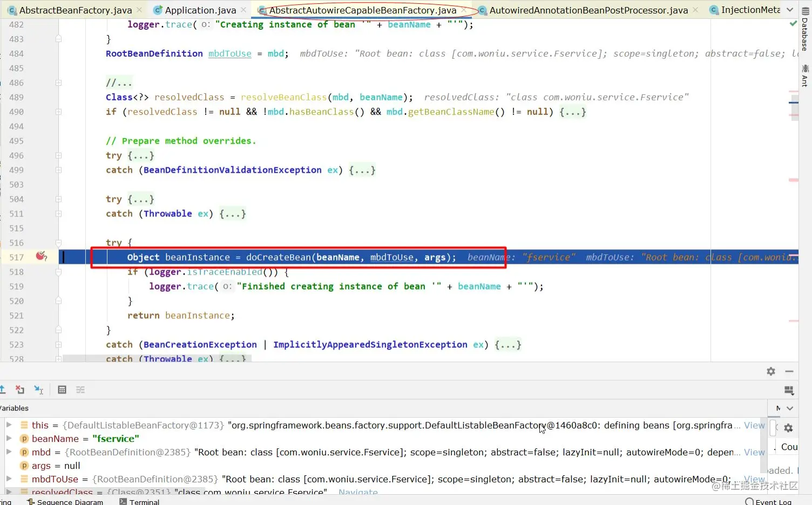Select AbstractAutowireCapableBeanFactory.java tab
This screenshot has height=505, width=812.
tap(362, 10)
